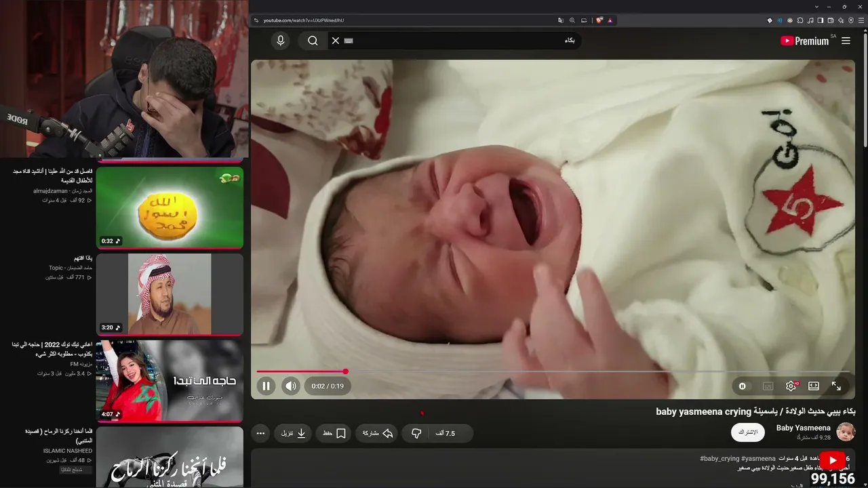
Task: Open player settings gear icon
Action: (791, 386)
